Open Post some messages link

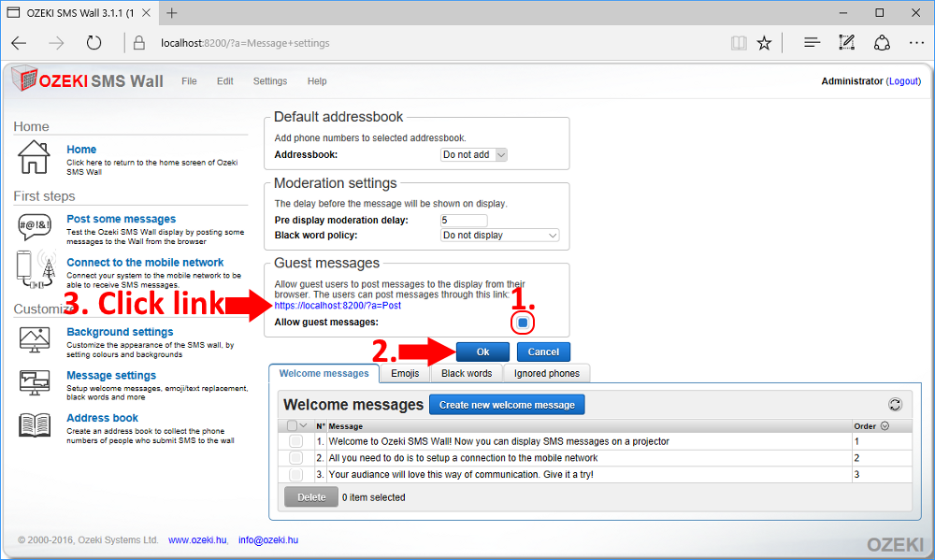point(121,219)
